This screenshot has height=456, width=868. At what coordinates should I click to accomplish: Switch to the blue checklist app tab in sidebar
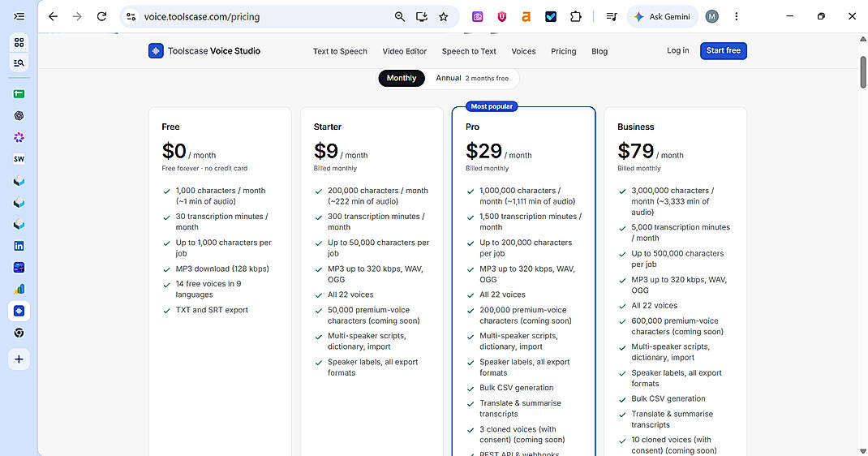pos(19,267)
